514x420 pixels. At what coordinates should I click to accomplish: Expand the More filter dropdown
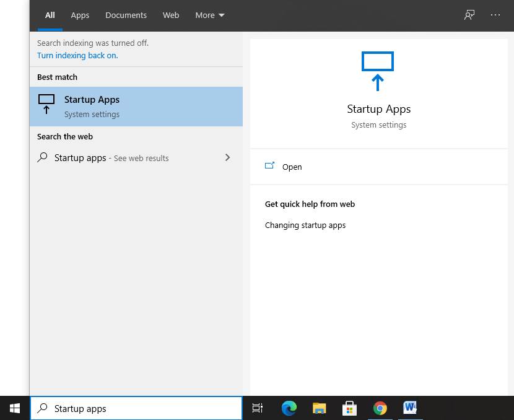click(x=210, y=15)
